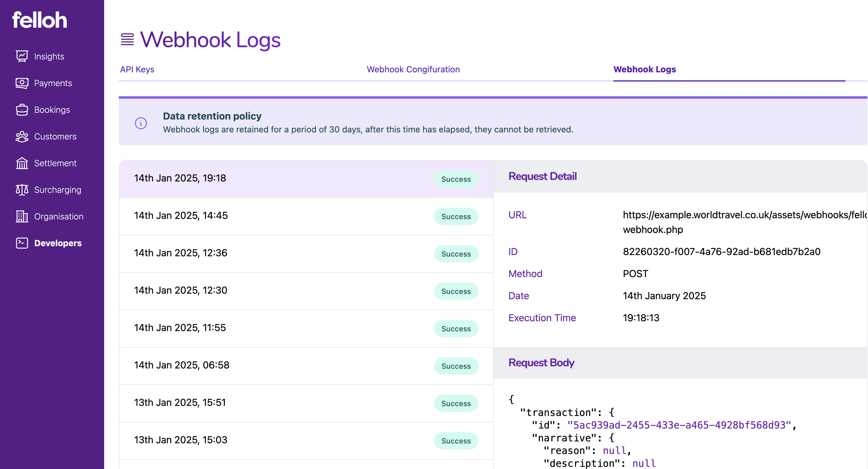868x469 pixels.
Task: Go to Insights page
Action: pos(49,56)
